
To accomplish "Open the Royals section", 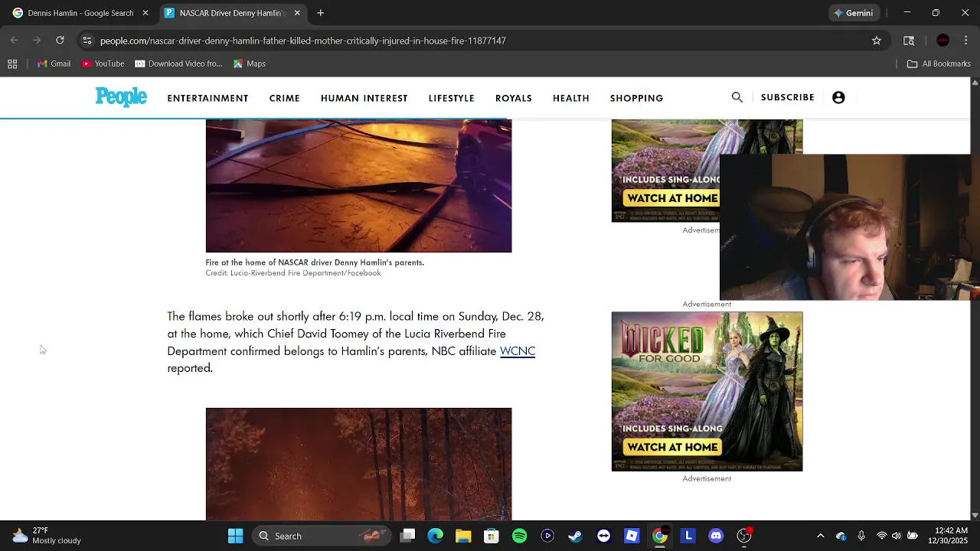I will (513, 98).
